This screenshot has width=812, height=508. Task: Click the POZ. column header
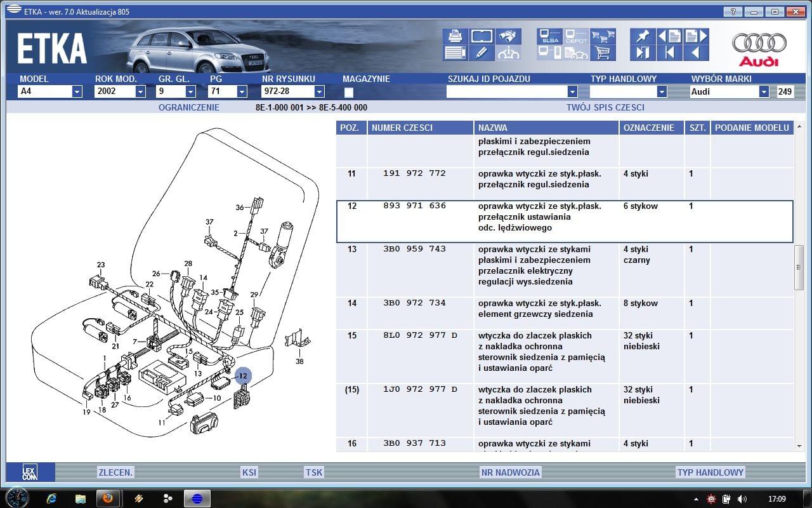click(x=351, y=128)
